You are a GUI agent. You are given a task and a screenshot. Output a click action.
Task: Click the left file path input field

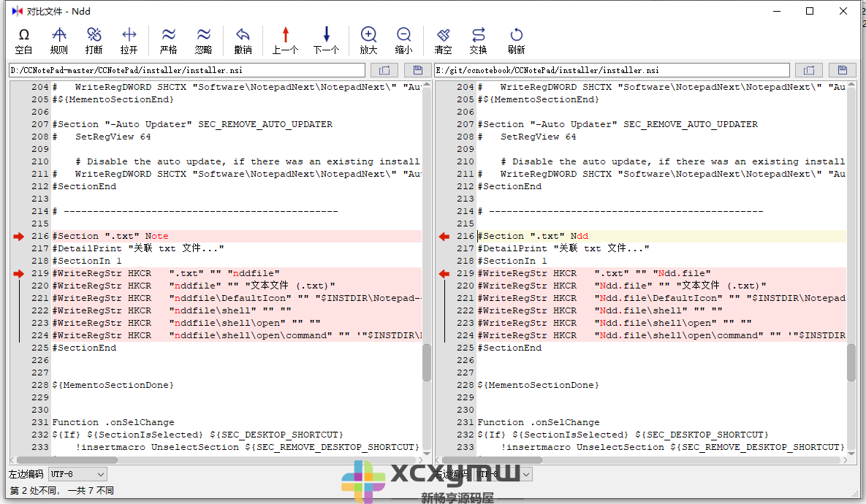pyautogui.click(x=183, y=70)
